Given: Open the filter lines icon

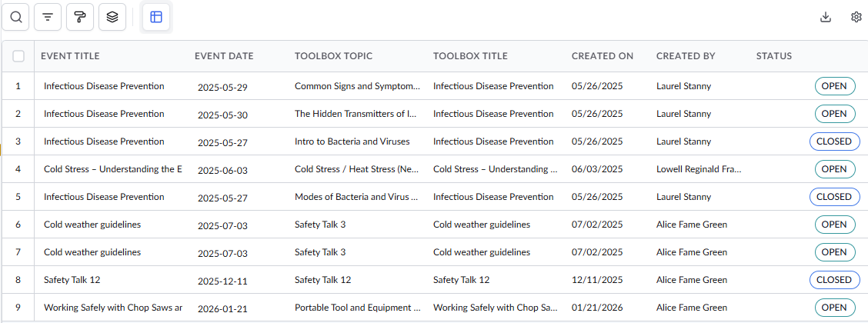Looking at the screenshot, I should coord(48,17).
